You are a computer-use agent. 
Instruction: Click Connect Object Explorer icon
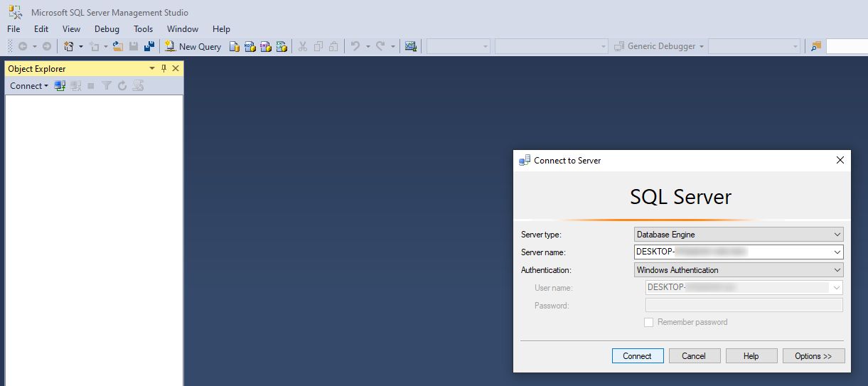pos(60,86)
